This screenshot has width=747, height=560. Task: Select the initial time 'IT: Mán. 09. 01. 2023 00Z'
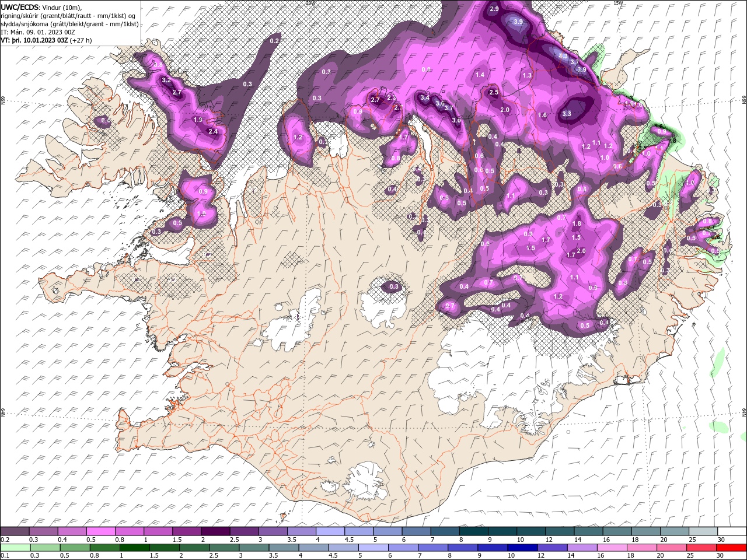click(x=37, y=32)
